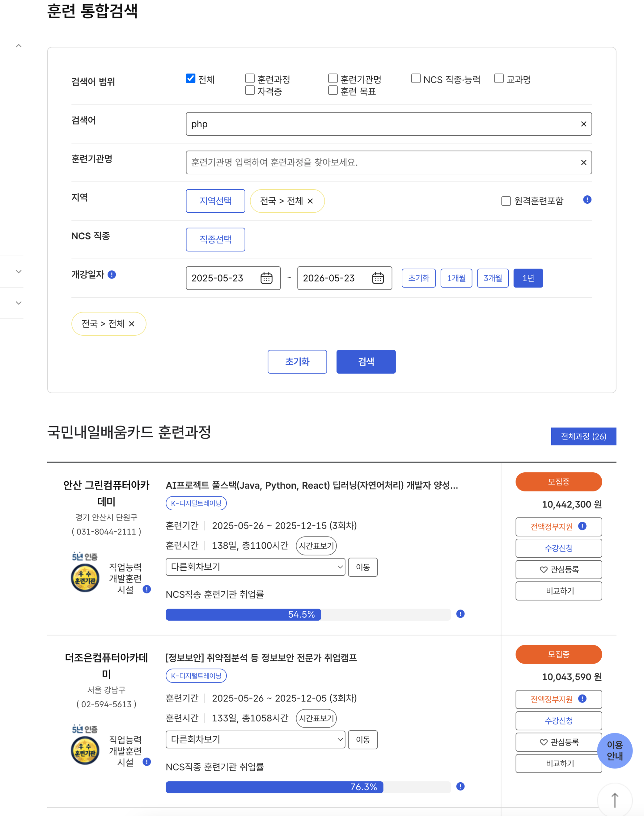644x816 pixels.
Task: Click the 이용안내 floating circle button
Action: tap(614, 750)
